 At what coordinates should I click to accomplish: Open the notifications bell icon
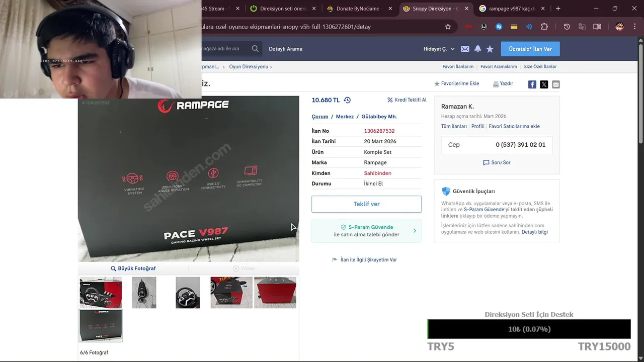pyautogui.click(x=477, y=49)
